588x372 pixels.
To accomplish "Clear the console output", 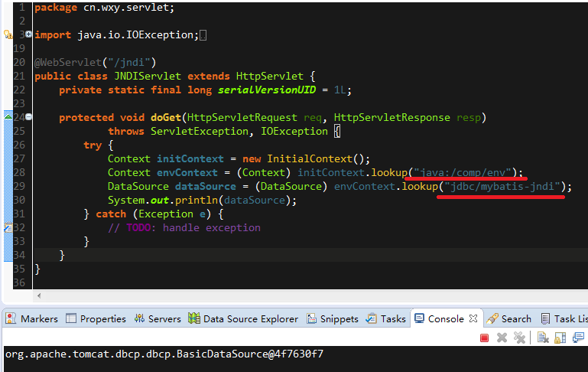I will pos(543,338).
